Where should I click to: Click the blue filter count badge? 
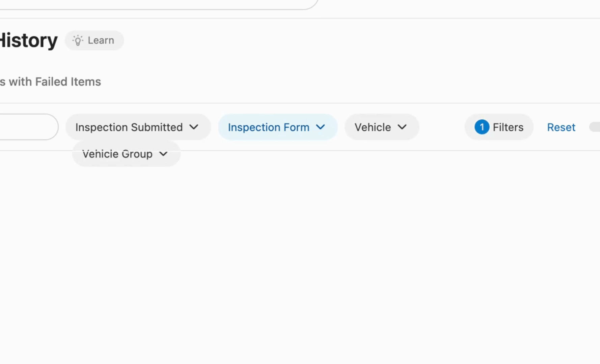click(482, 127)
